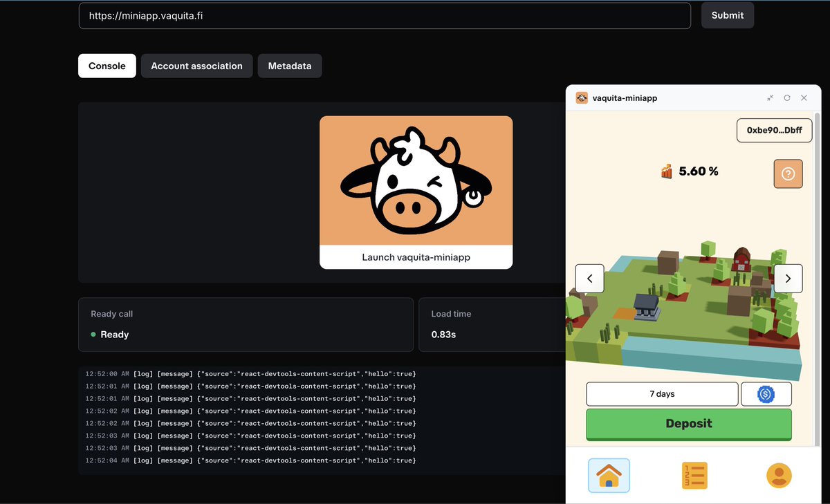Click the orange help toggle button
830x504 pixels.
788,174
